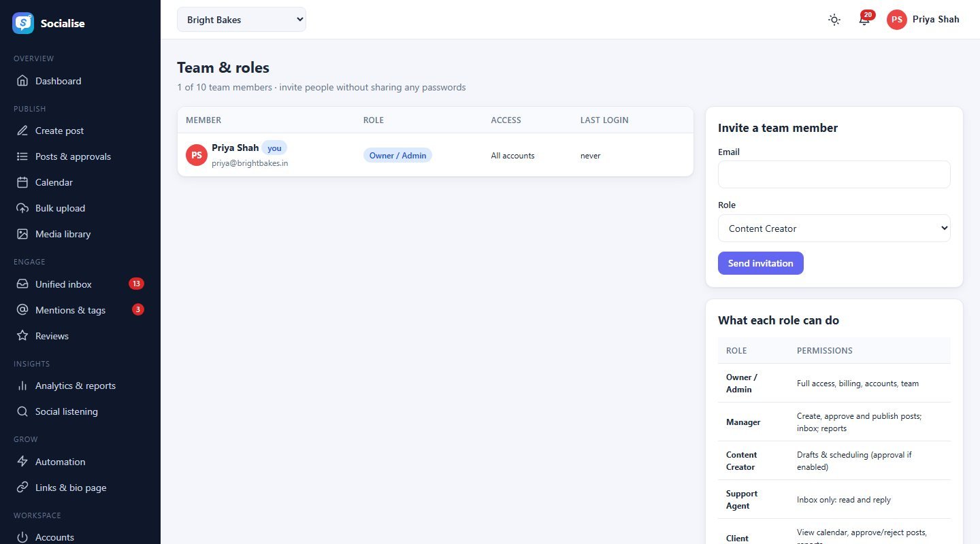Screen dimensions: 980x544
Task: Click the LAST LOGIN column header
Action: pos(604,120)
